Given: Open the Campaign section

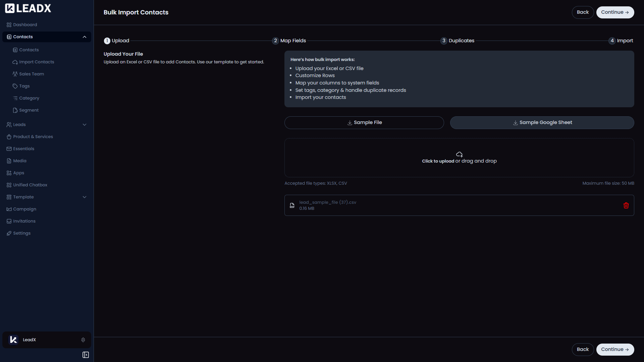Looking at the screenshot, I should (24, 209).
